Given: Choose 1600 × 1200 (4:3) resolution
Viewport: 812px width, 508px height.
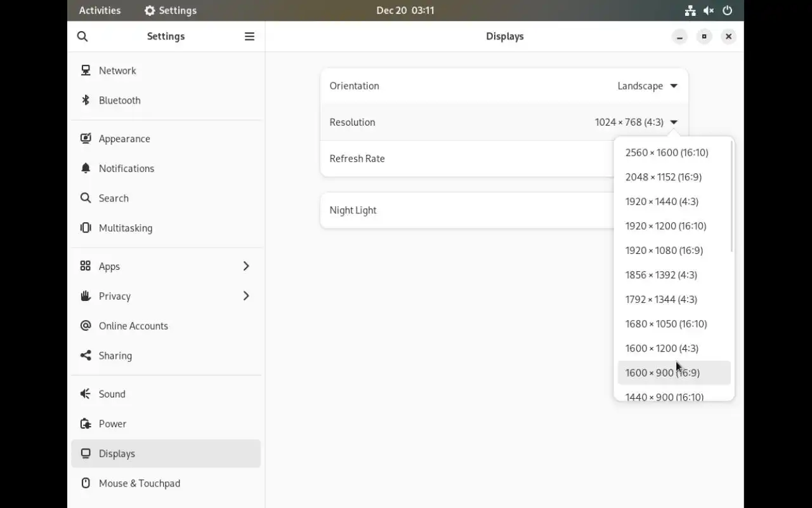Looking at the screenshot, I should [674, 348].
